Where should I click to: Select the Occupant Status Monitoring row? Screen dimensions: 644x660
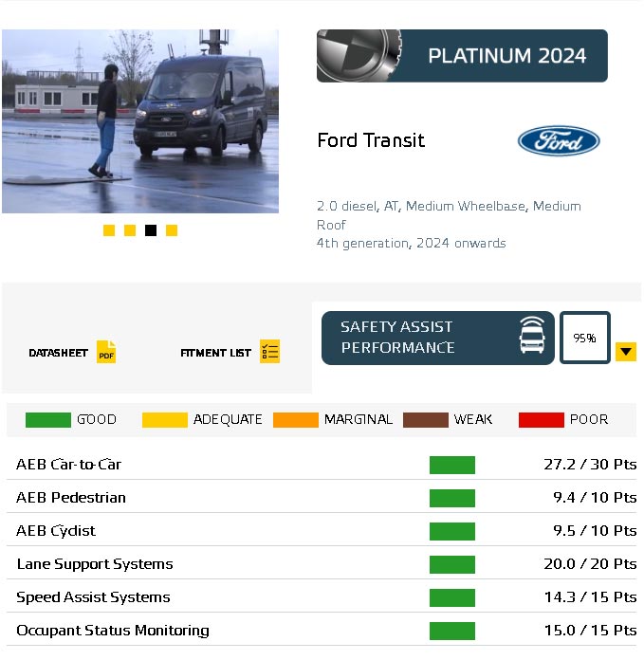322,631
